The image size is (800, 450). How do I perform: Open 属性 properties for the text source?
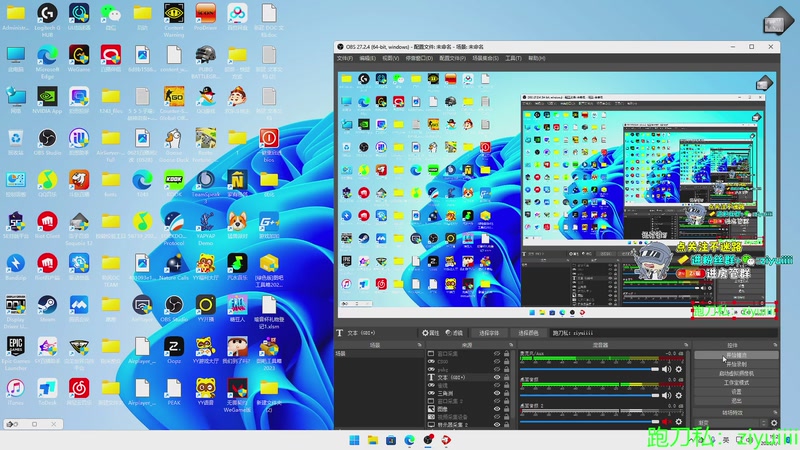point(431,333)
